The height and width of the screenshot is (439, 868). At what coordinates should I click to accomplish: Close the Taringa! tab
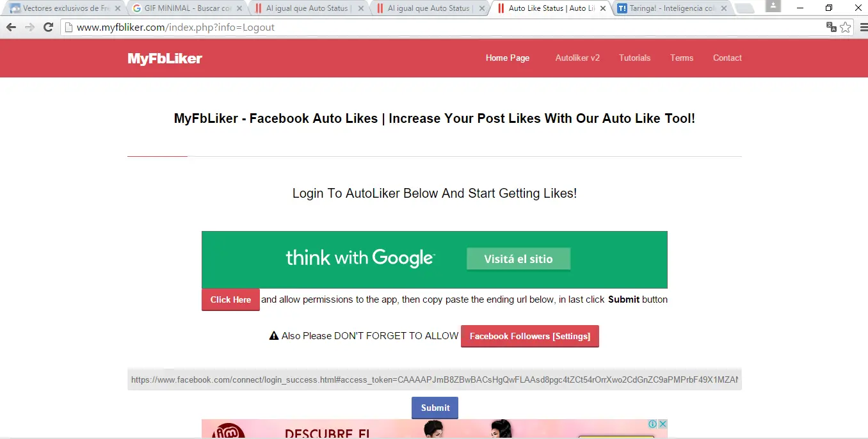tap(725, 9)
